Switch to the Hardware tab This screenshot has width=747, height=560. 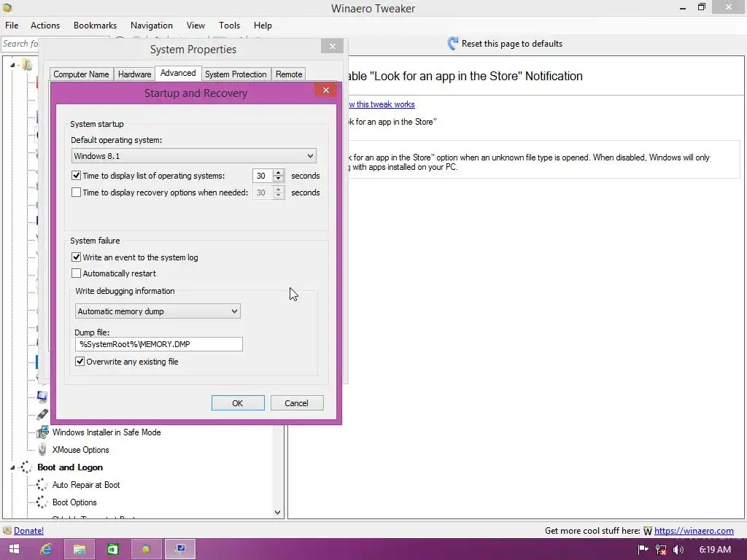pyautogui.click(x=134, y=74)
